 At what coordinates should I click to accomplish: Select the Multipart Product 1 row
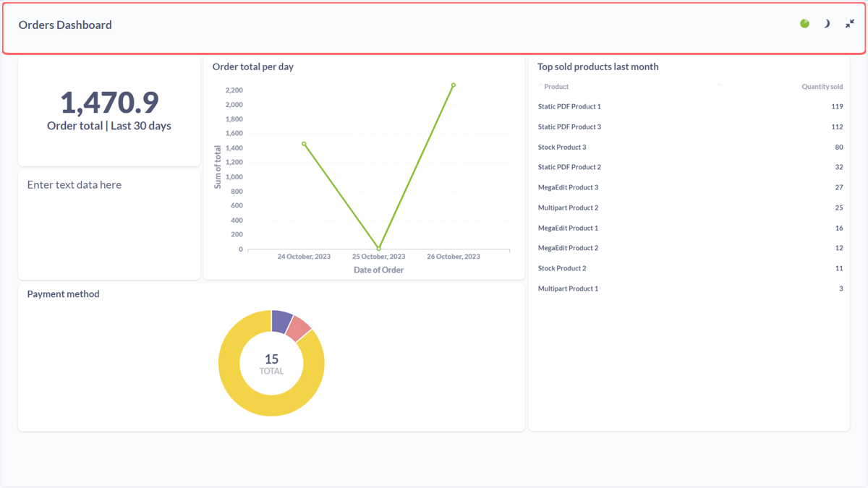689,288
